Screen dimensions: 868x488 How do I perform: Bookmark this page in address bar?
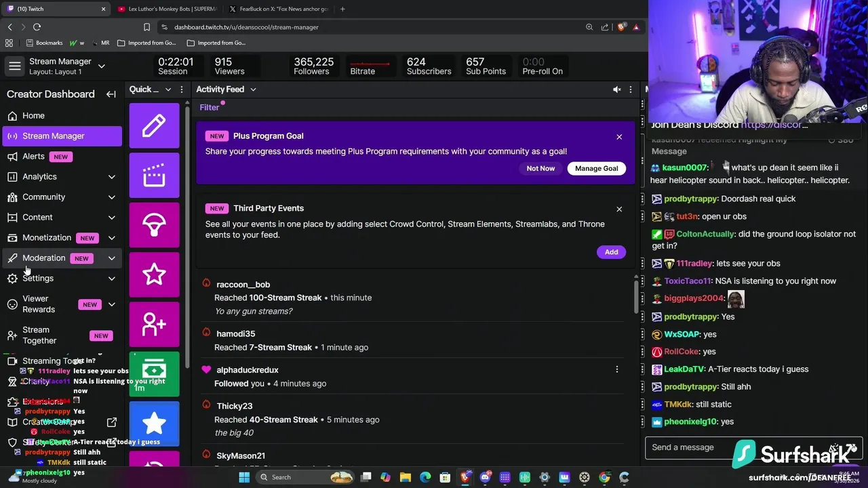coord(146,27)
